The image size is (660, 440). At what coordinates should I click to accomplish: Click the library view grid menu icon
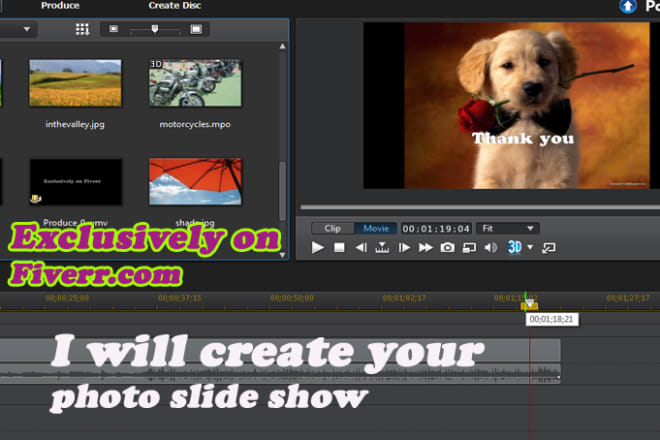click(x=82, y=29)
